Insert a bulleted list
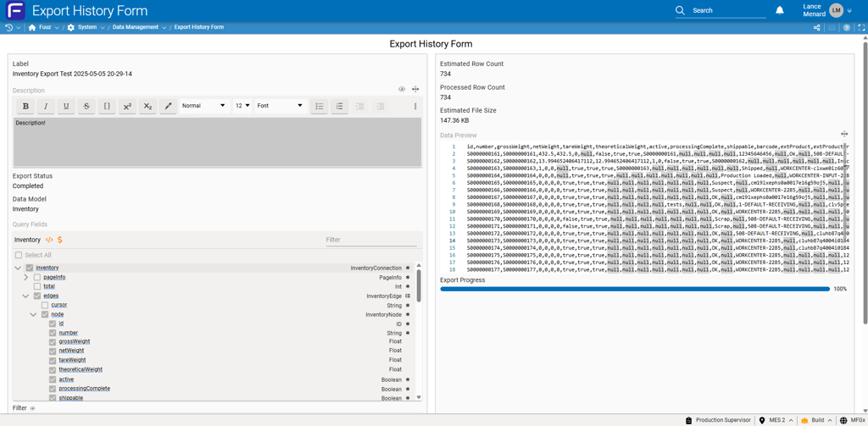This screenshot has width=868, height=426. click(320, 107)
